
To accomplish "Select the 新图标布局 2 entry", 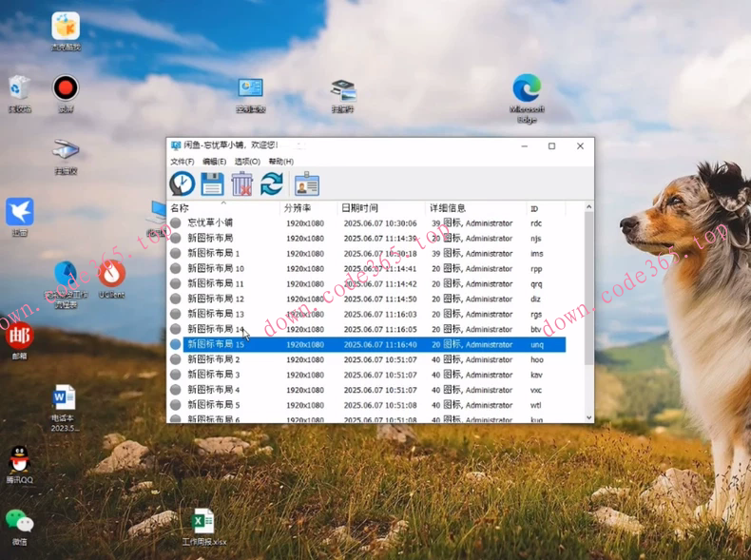I will pos(367,359).
